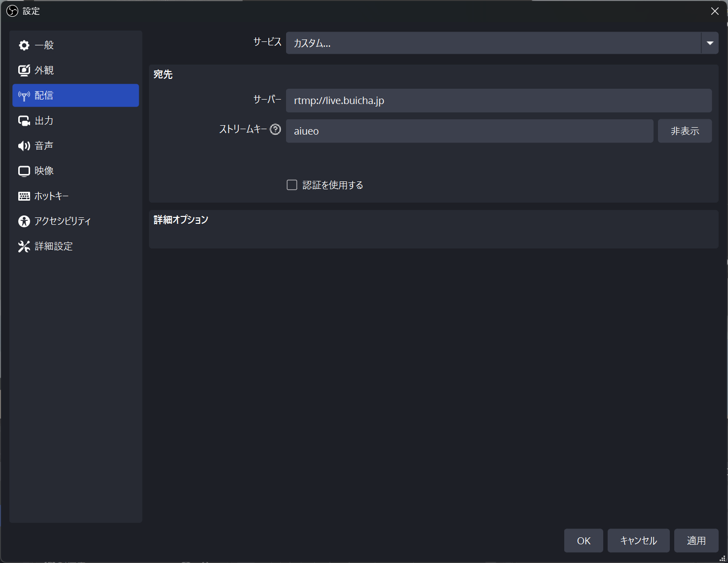Click the gear icon for 一般 settings
Image resolution: width=728 pixels, height=563 pixels.
click(24, 45)
